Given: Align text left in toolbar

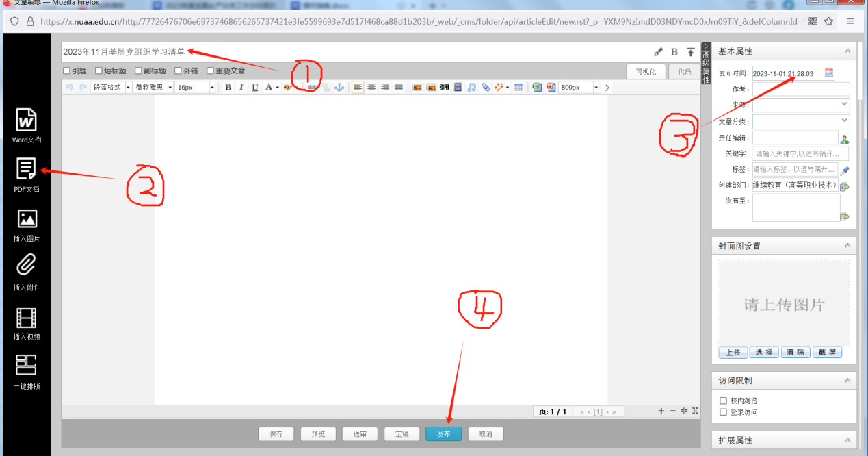Looking at the screenshot, I should coord(358,87).
